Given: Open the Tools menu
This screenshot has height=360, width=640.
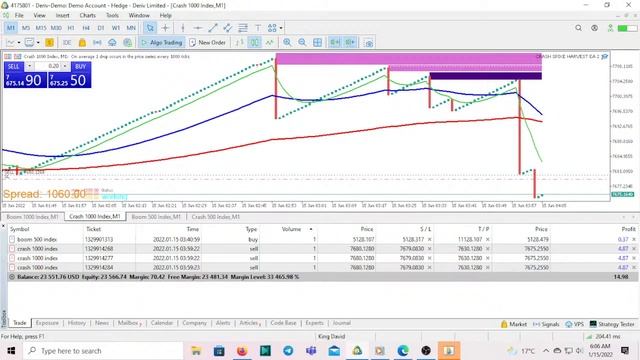Looking at the screenshot, I should tap(112, 16).
